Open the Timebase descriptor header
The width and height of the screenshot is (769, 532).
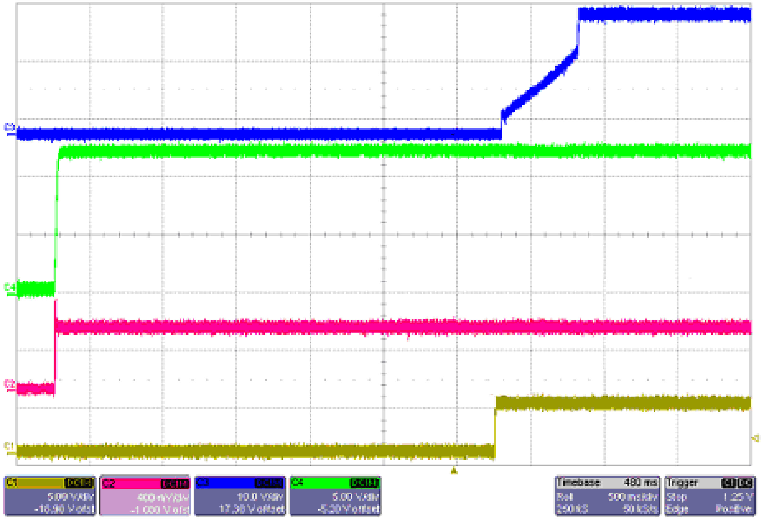tap(578, 483)
